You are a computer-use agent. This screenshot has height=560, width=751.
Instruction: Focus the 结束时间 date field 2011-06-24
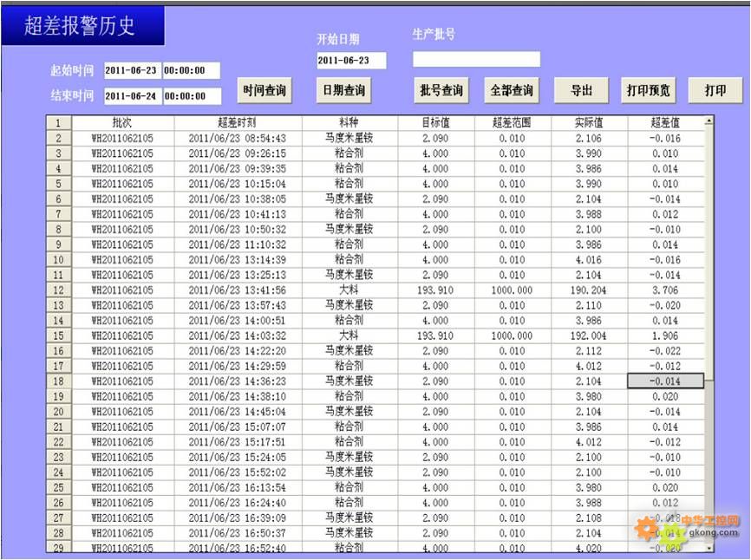point(133,95)
